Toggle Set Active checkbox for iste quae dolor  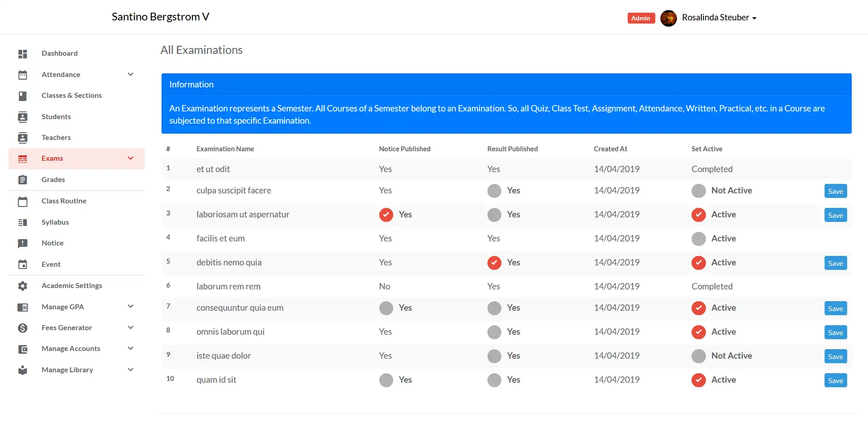(698, 356)
